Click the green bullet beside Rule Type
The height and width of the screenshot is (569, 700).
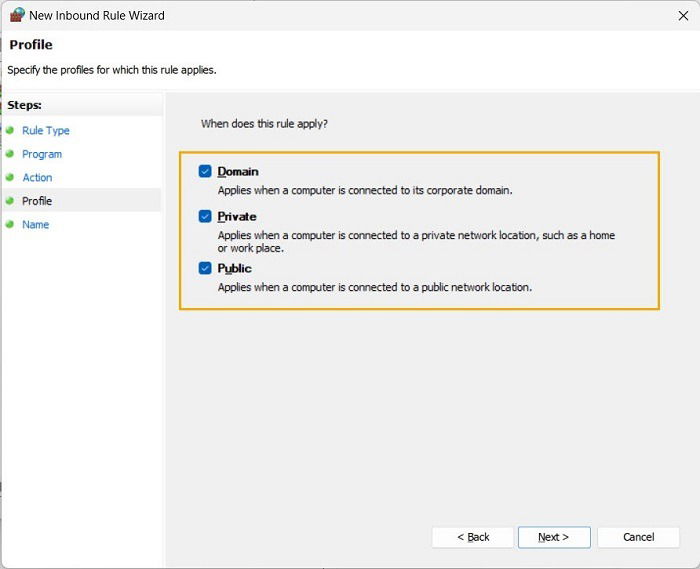tap(10, 130)
